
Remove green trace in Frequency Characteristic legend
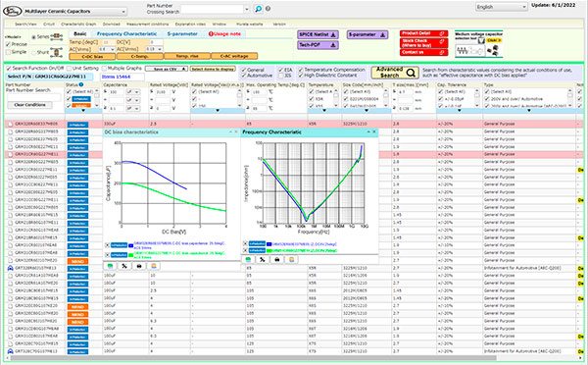(245, 250)
